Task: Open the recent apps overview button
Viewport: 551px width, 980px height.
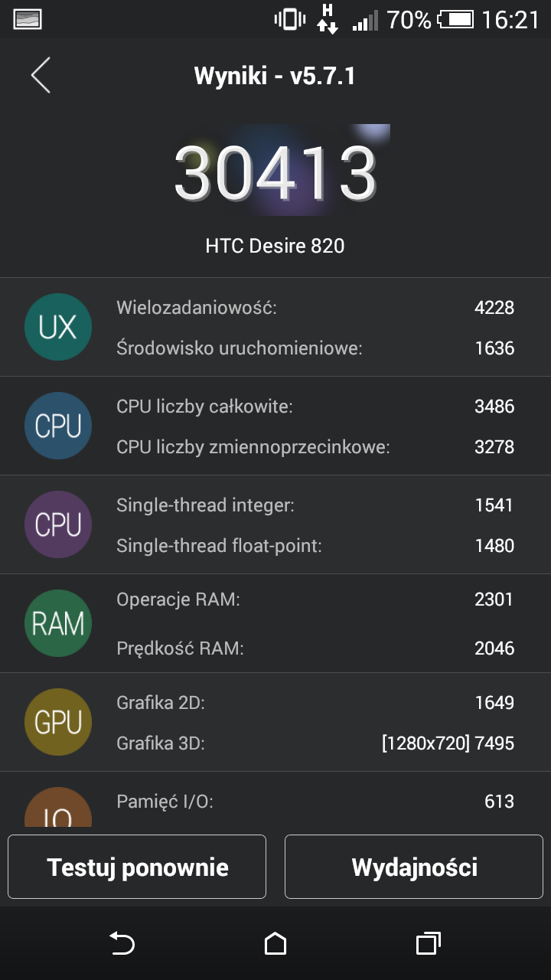Action: pyautogui.click(x=429, y=943)
